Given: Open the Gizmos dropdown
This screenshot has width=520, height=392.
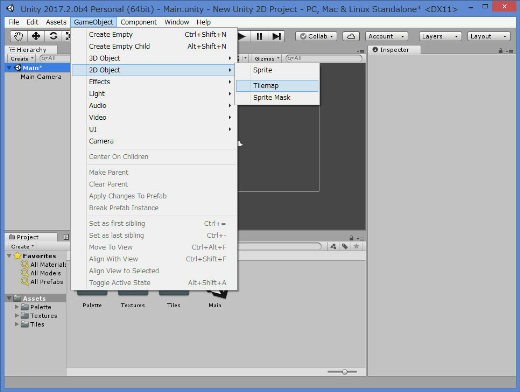Looking at the screenshot, I should (266, 59).
